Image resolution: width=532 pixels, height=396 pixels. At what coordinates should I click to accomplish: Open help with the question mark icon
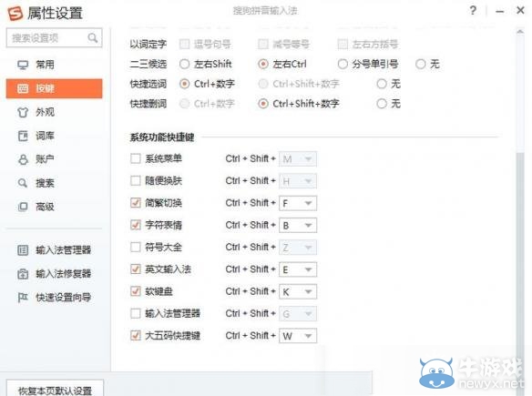click(x=473, y=11)
